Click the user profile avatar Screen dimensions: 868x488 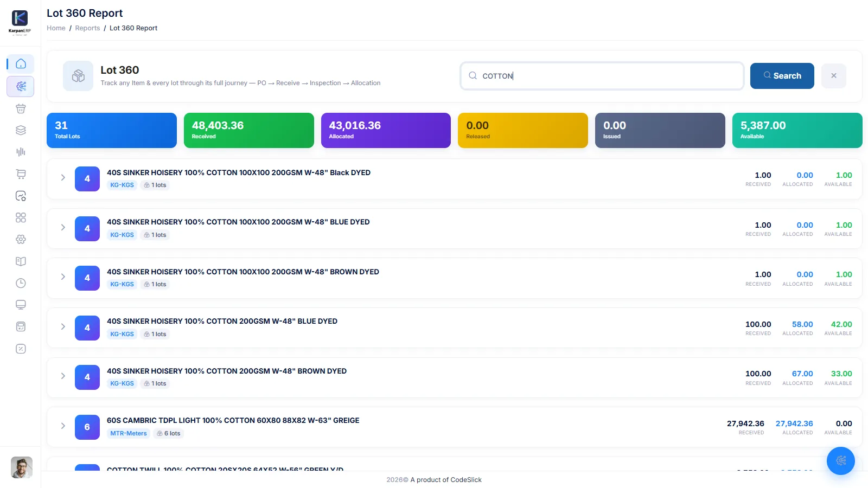tap(22, 467)
